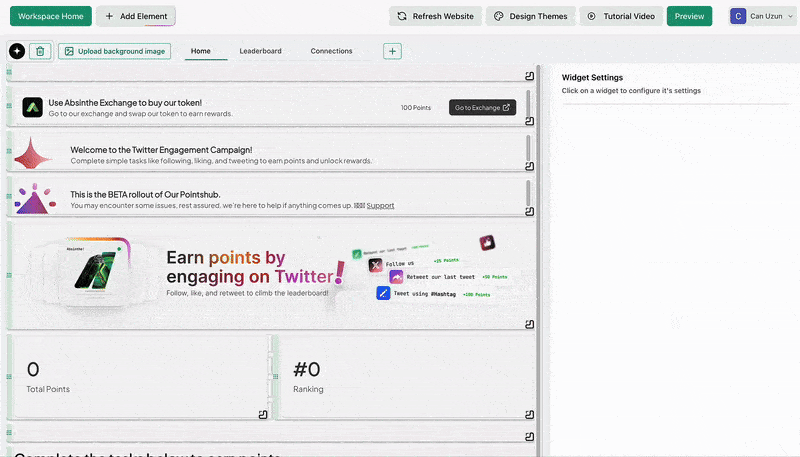Click 'Welcome to the Twitter Engagement Campaign!' title

[x=161, y=150]
